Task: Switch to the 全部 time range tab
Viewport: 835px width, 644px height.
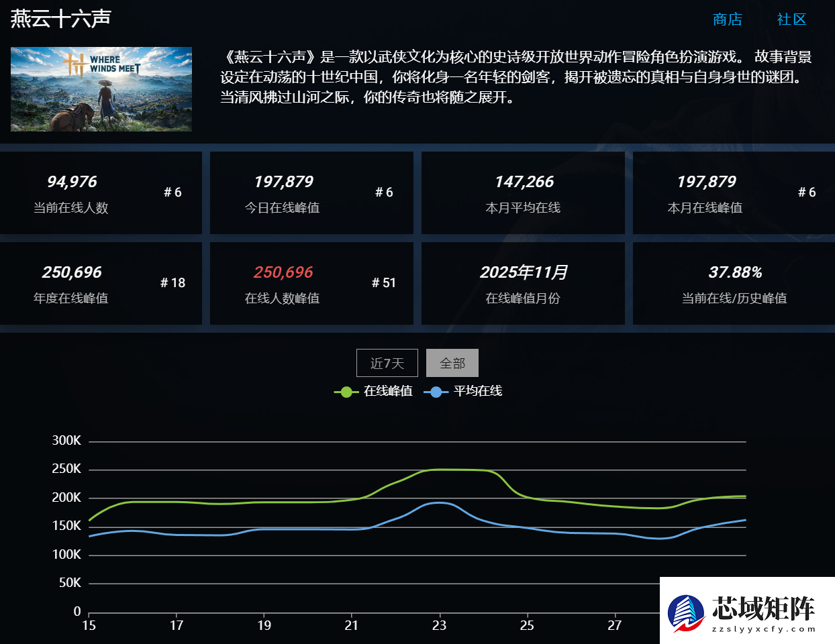Action: [452, 363]
